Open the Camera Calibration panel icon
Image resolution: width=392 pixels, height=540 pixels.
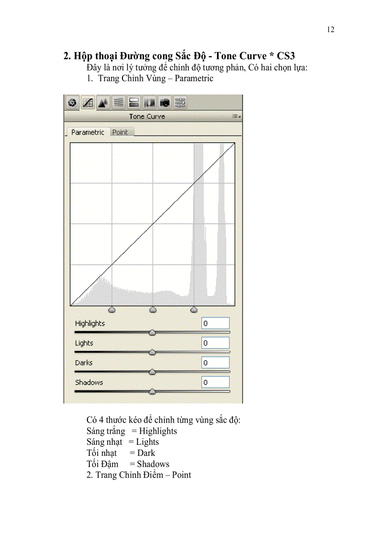(x=165, y=102)
